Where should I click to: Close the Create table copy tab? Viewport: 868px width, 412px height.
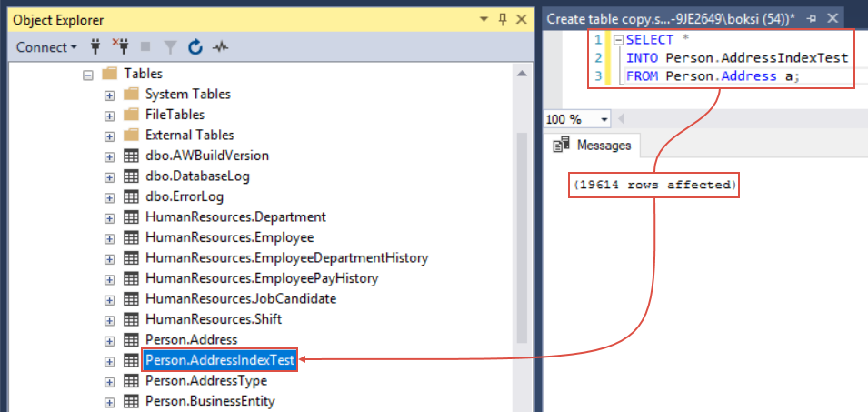[x=832, y=19]
